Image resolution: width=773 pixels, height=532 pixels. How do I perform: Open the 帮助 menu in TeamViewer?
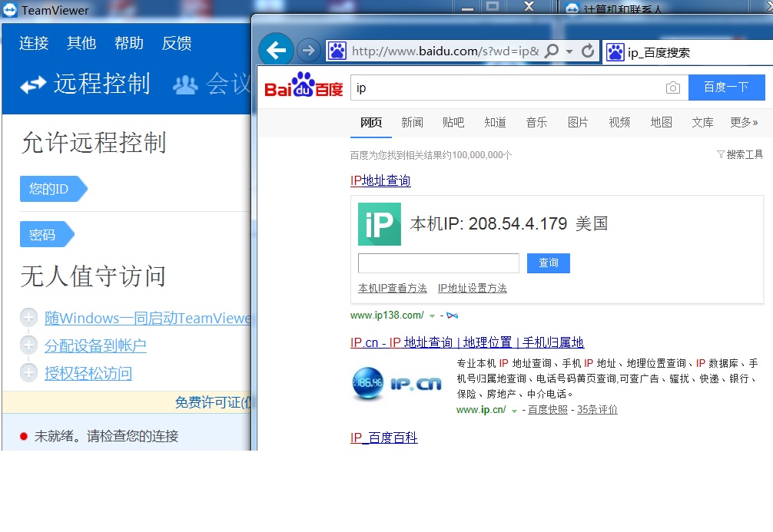(128, 43)
